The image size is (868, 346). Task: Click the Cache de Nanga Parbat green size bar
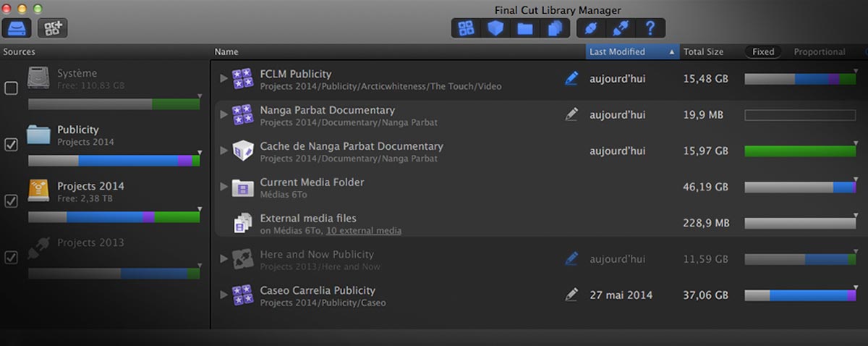(800, 151)
